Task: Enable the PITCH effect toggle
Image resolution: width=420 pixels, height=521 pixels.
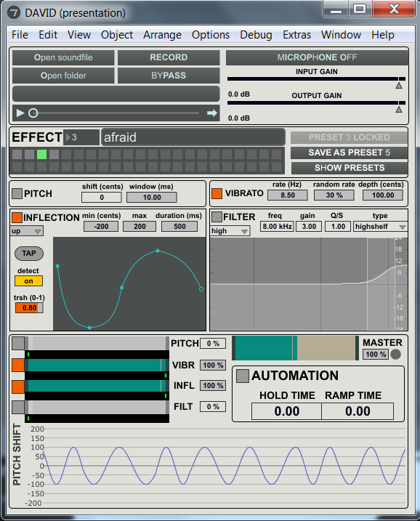Action: click(17, 193)
